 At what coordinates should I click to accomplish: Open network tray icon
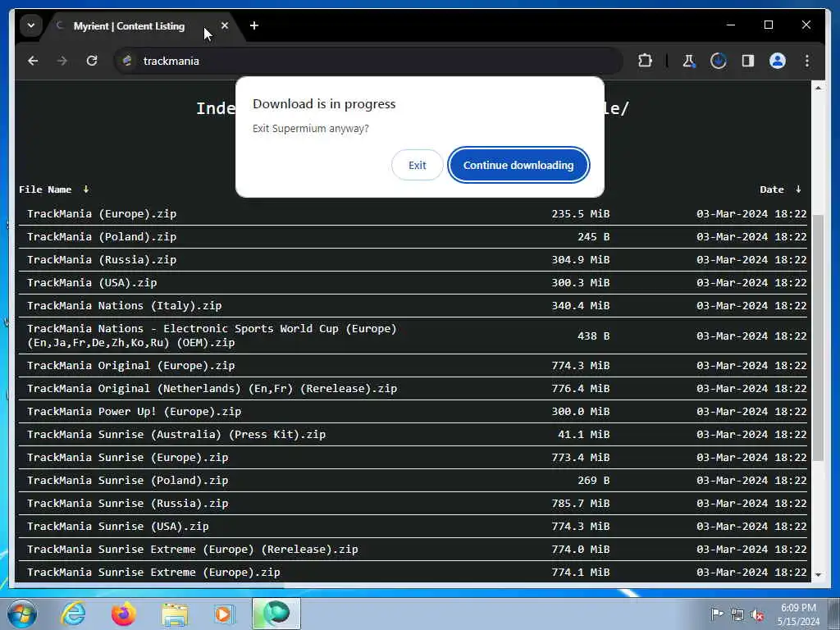point(737,614)
